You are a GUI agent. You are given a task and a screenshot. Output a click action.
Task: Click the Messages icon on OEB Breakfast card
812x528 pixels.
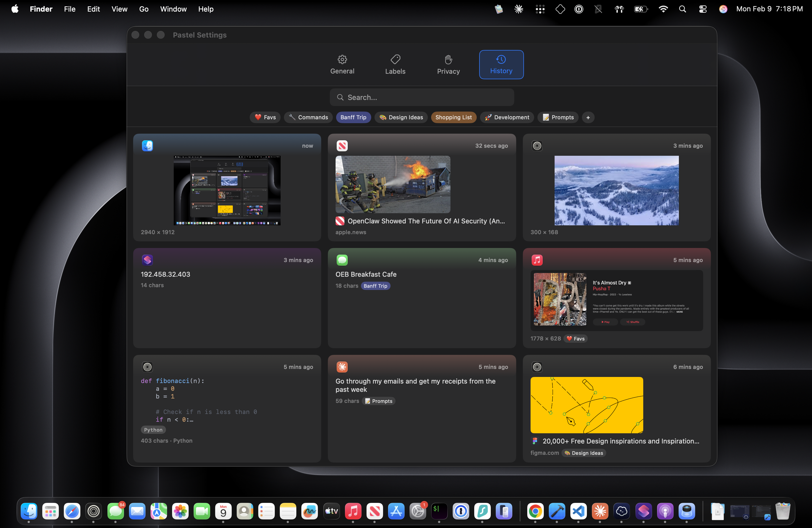click(342, 260)
